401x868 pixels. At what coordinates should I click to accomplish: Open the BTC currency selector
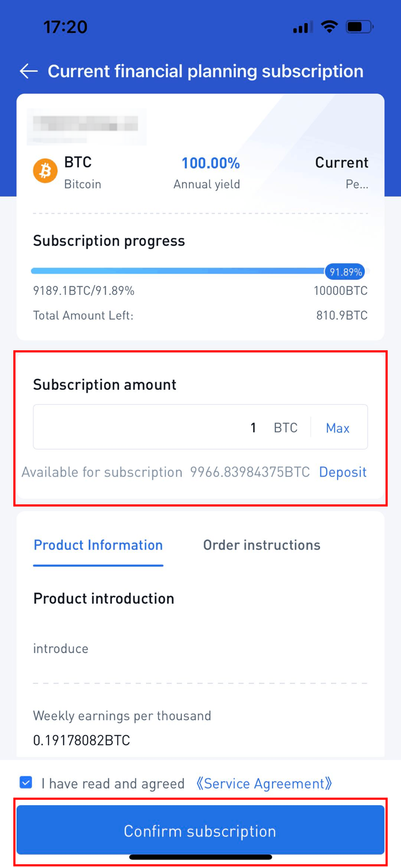pyautogui.click(x=285, y=427)
